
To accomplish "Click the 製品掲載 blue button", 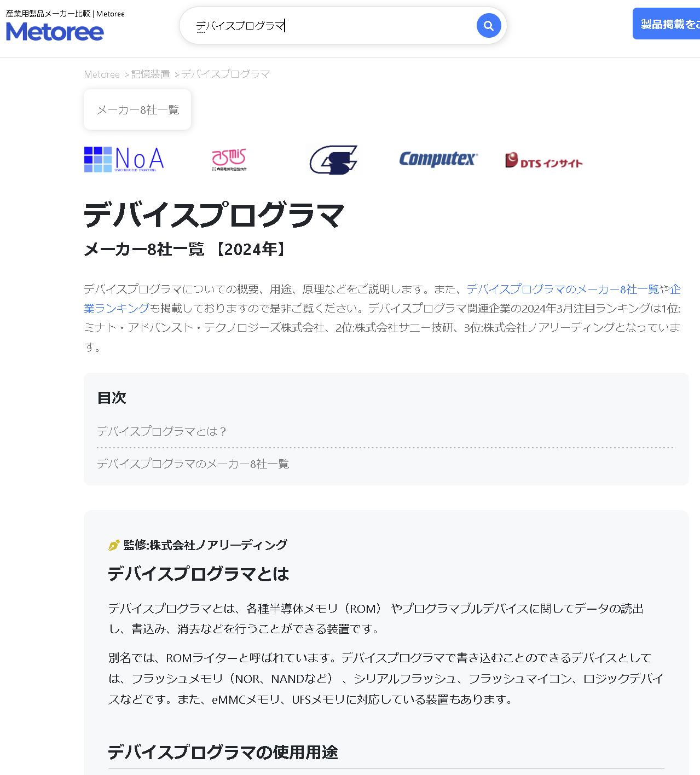I will tap(666, 24).
